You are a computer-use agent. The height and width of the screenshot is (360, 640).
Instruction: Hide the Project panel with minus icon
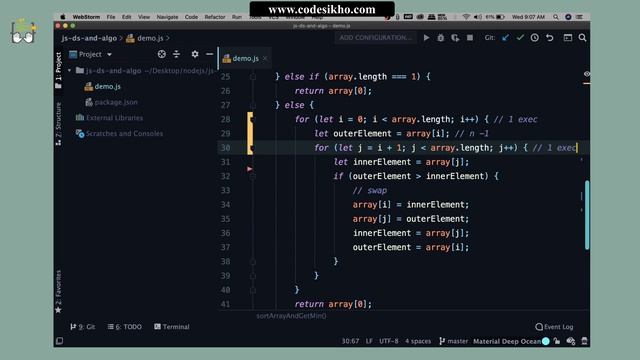209,54
